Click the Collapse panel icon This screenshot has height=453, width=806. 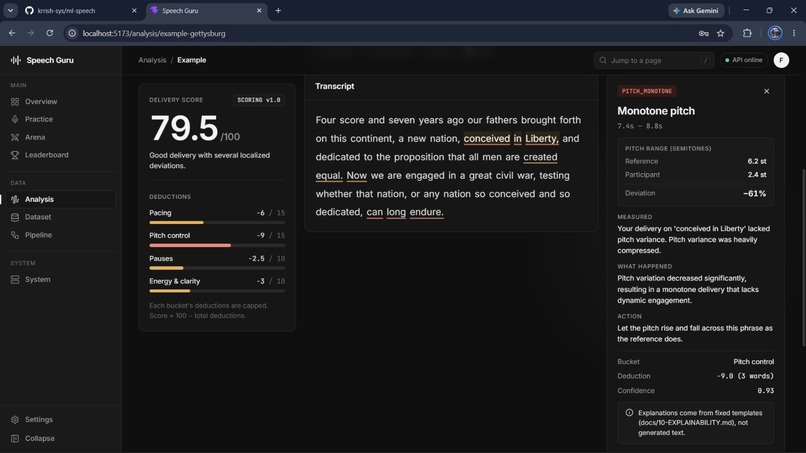[15, 439]
